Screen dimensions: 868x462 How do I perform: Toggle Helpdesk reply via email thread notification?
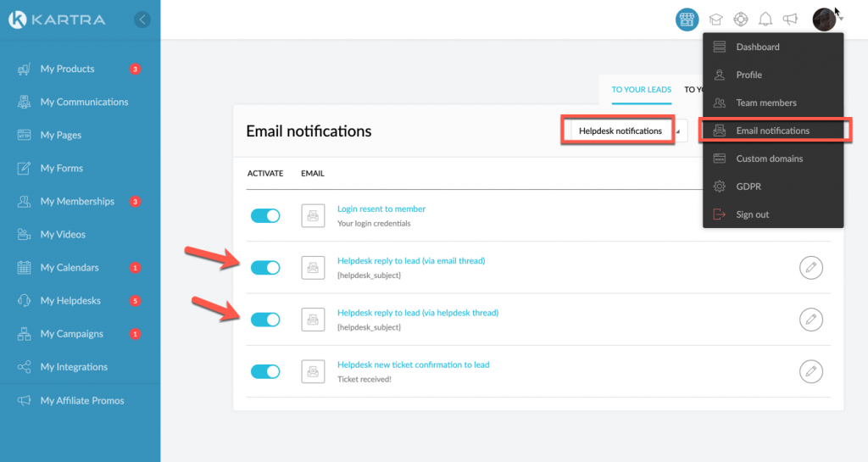coord(265,268)
